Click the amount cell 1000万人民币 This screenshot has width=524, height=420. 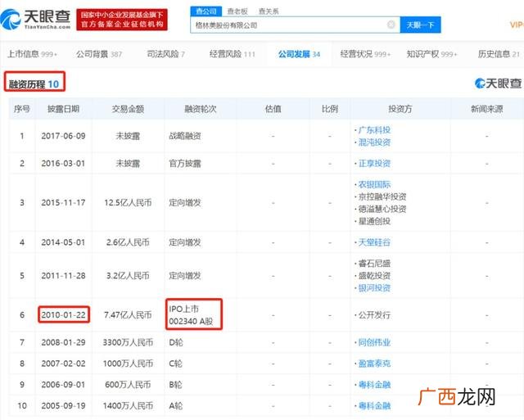tap(128, 364)
